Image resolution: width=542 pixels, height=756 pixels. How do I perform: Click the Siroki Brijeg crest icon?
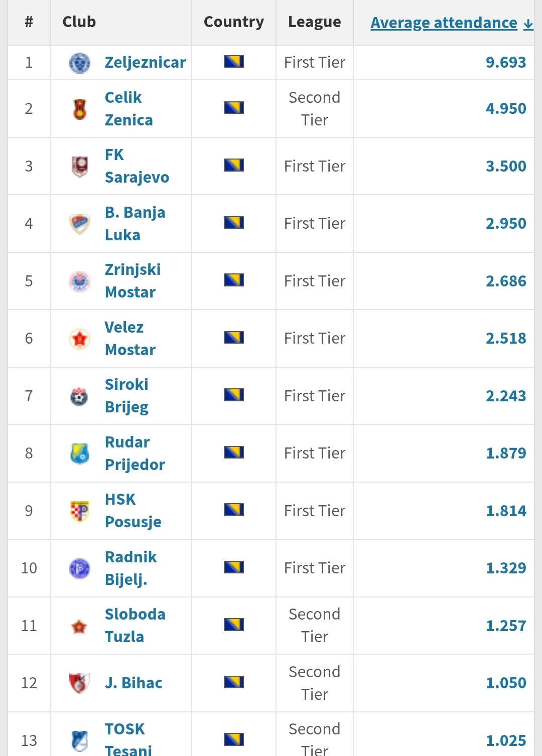point(79,396)
